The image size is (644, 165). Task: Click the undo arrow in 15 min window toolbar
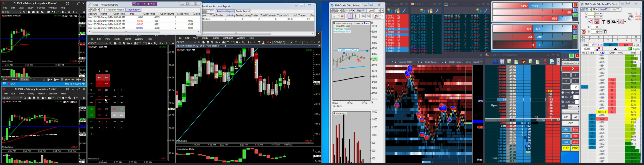54,12
